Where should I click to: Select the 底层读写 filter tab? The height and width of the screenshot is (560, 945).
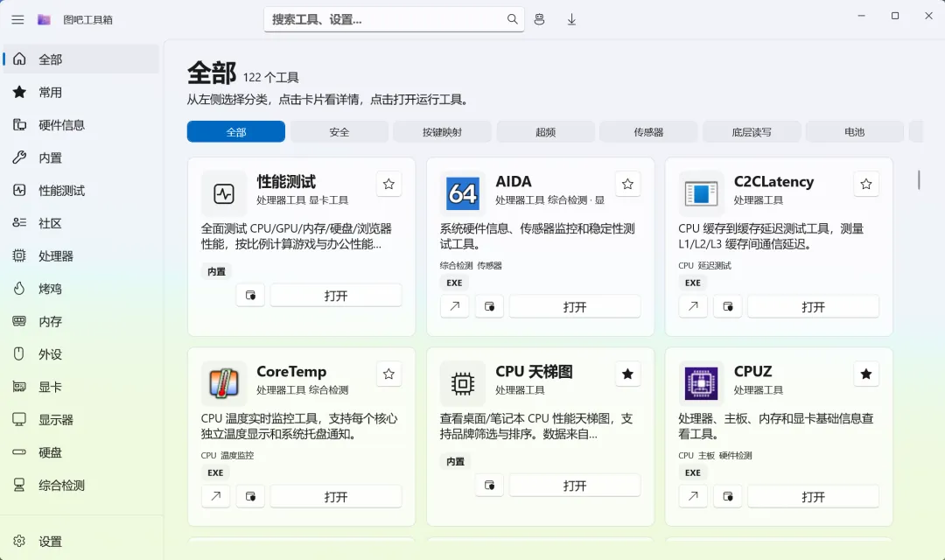point(752,131)
